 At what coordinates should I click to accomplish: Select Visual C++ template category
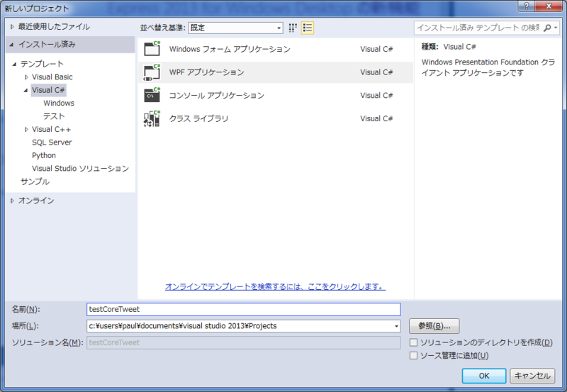[51, 129]
